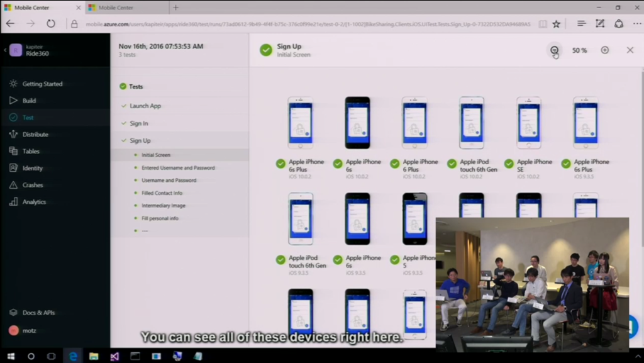Close the first Mobile Center tab
644x363 pixels.
(79, 8)
